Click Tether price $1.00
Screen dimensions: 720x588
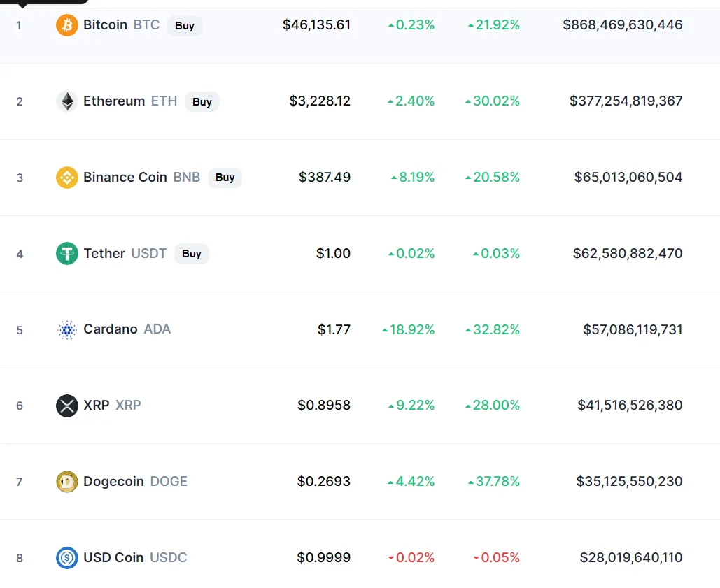pyautogui.click(x=333, y=253)
